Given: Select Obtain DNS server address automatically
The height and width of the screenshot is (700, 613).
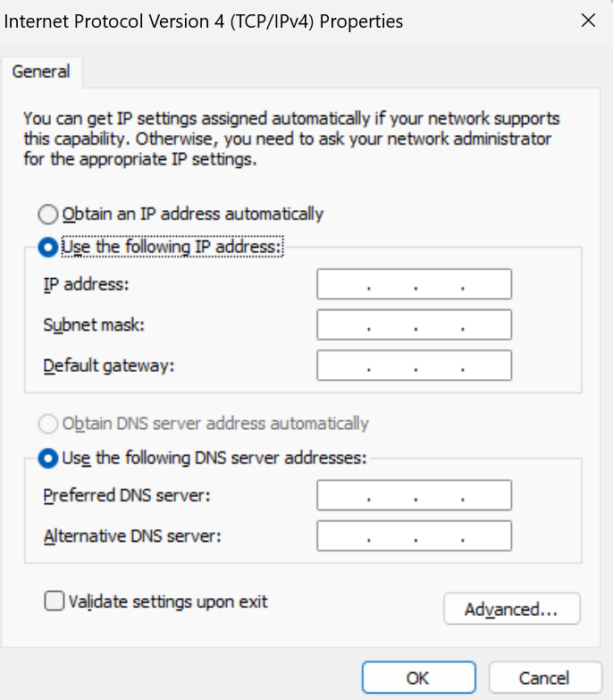Looking at the screenshot, I should tap(47, 423).
